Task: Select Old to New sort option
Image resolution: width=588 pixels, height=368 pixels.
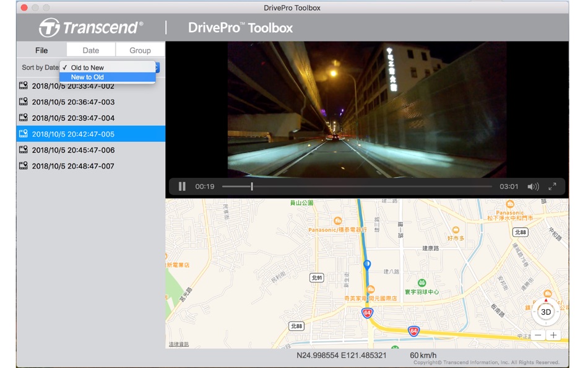Action: (x=108, y=68)
